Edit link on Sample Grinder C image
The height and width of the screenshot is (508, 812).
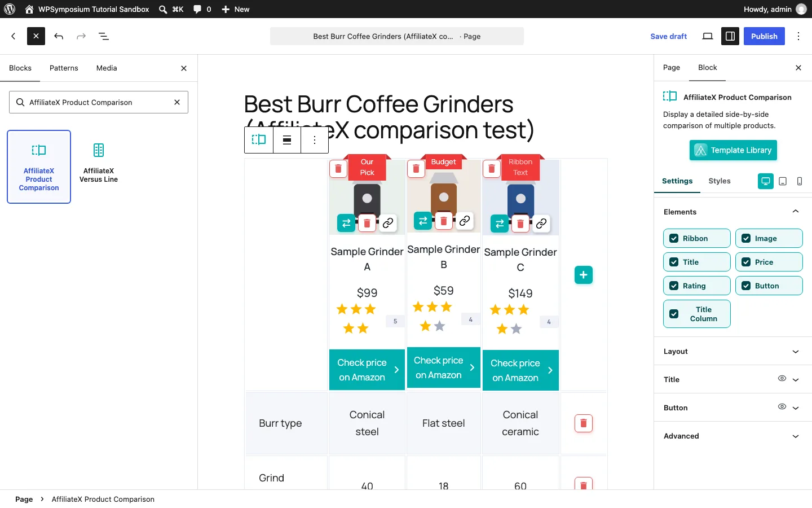[541, 224]
